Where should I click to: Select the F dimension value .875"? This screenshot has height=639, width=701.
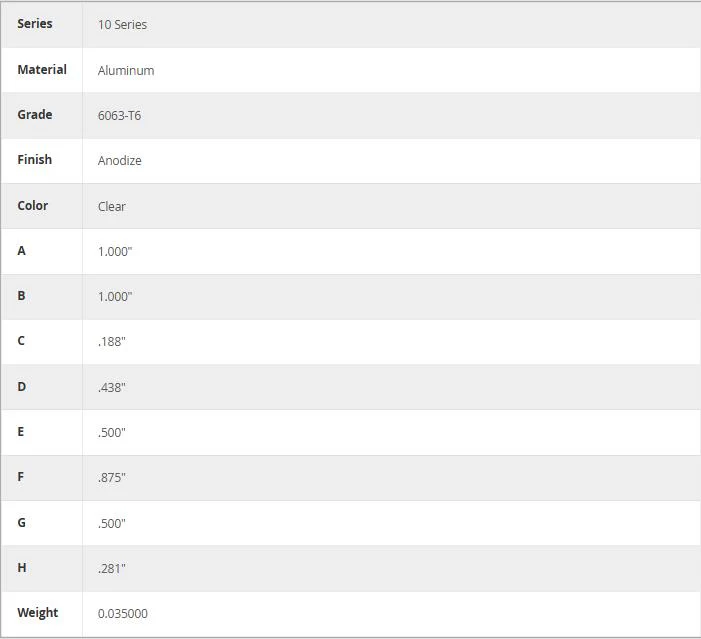pyautogui.click(x=112, y=478)
